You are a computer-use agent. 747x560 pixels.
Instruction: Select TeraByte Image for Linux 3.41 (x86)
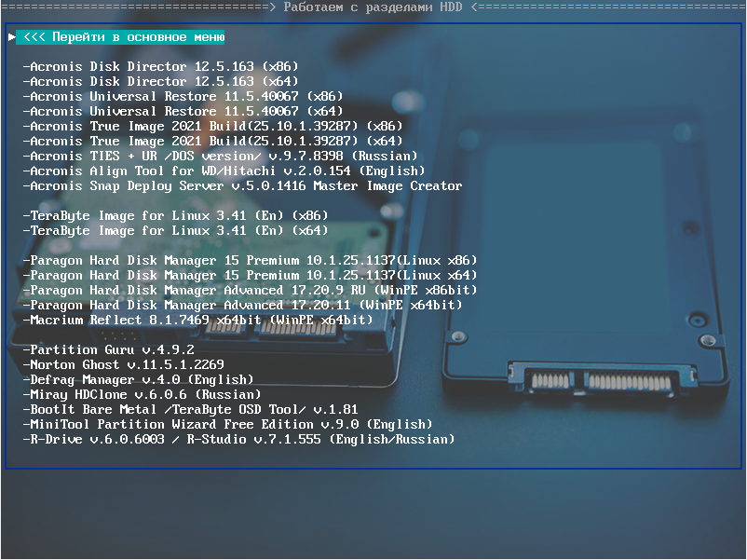pos(175,216)
